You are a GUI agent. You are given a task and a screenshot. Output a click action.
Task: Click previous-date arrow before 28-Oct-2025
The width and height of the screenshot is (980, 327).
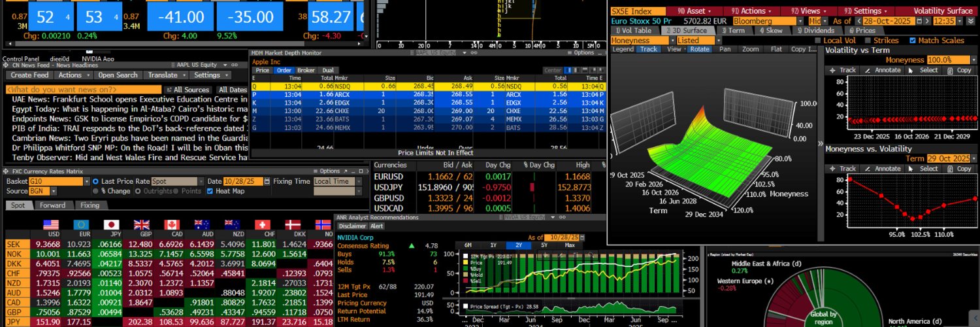coord(859,21)
